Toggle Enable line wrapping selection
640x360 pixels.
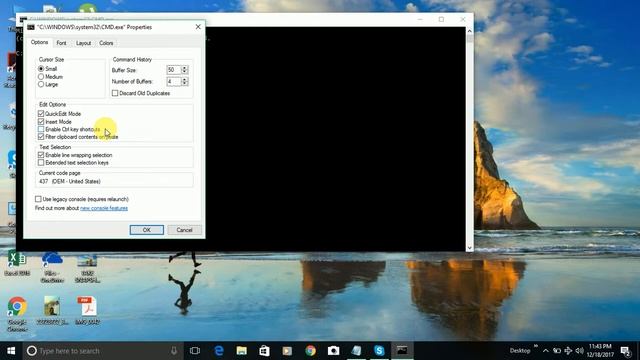(x=41, y=155)
